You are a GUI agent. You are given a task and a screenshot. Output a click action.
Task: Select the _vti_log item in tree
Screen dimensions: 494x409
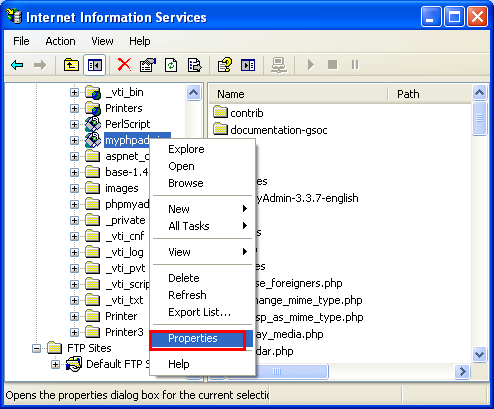124,252
